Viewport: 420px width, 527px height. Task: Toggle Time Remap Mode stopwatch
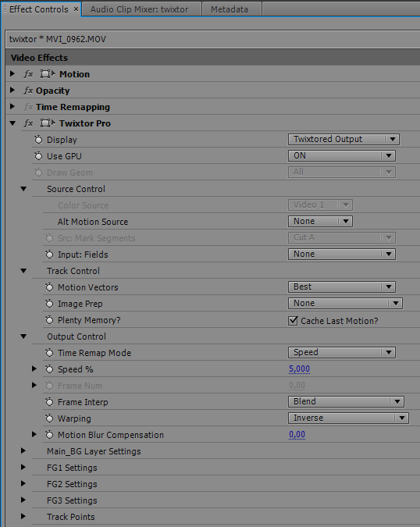[x=49, y=353]
